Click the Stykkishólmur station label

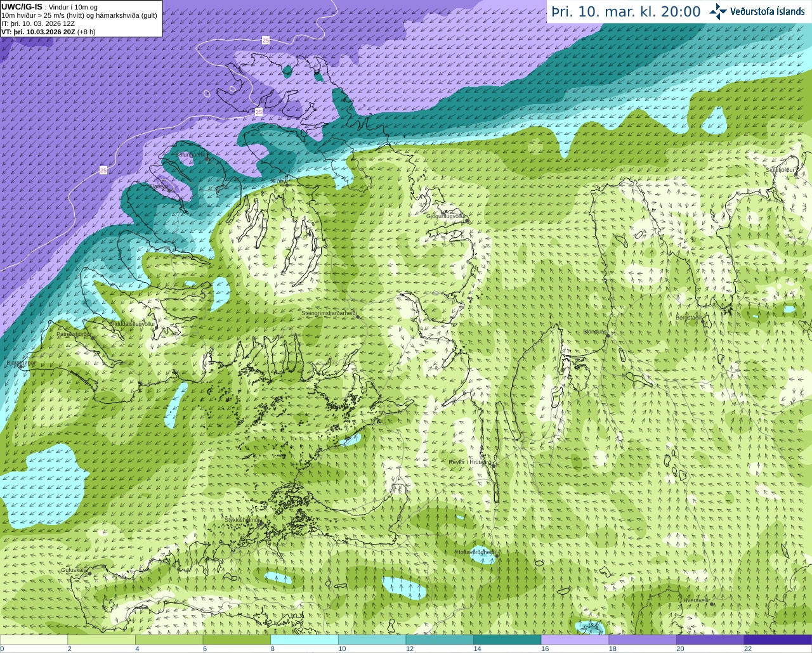tap(243, 519)
